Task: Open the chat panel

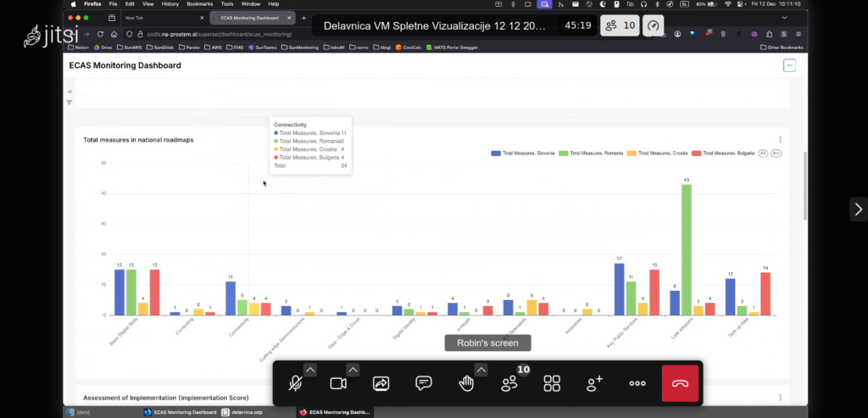Action: pyautogui.click(x=424, y=383)
